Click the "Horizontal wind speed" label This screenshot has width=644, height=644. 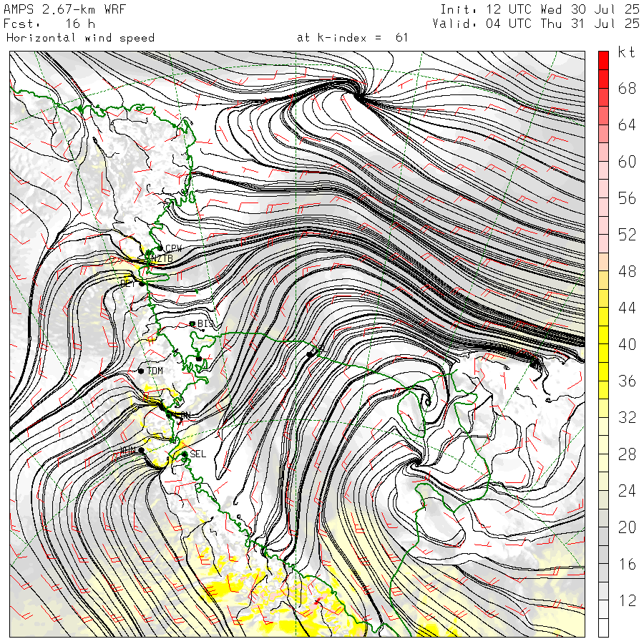pyautogui.click(x=80, y=38)
